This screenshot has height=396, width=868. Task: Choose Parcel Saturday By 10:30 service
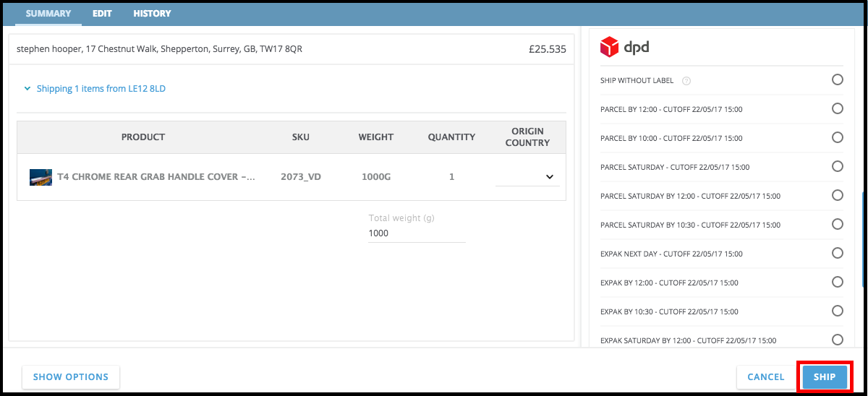[837, 225]
